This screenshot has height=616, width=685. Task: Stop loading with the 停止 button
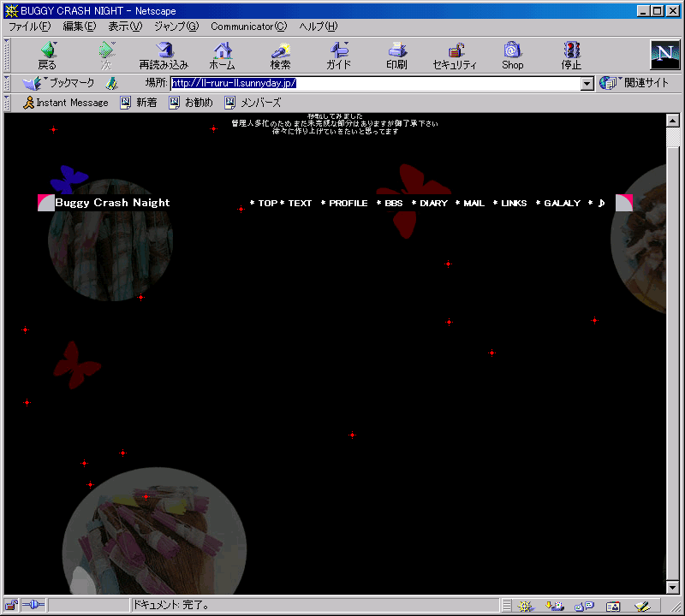click(x=571, y=56)
